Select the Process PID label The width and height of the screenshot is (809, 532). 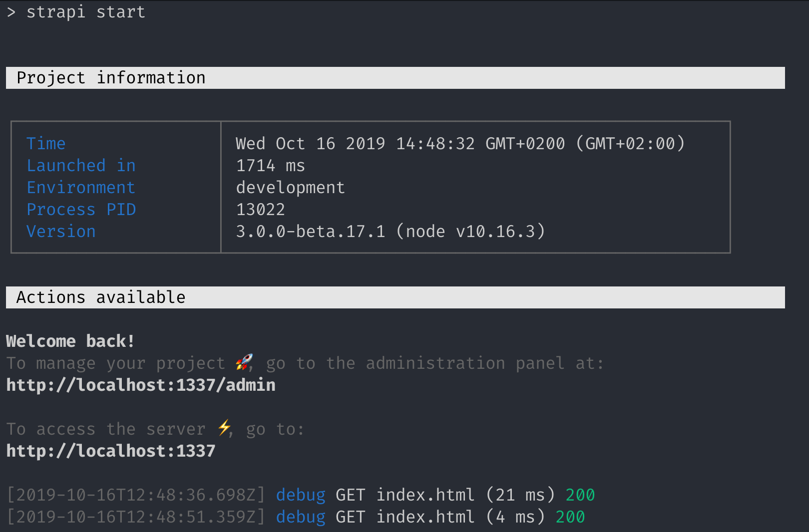(81, 210)
